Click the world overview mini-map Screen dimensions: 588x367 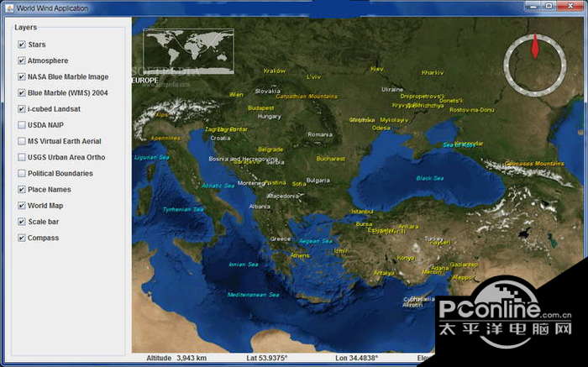tap(189, 51)
